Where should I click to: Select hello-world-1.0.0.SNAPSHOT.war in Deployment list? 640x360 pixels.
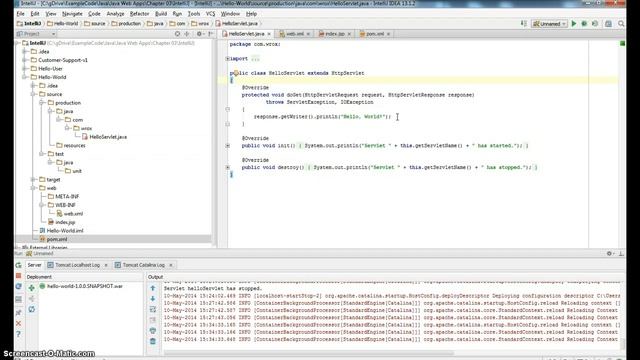(85, 287)
